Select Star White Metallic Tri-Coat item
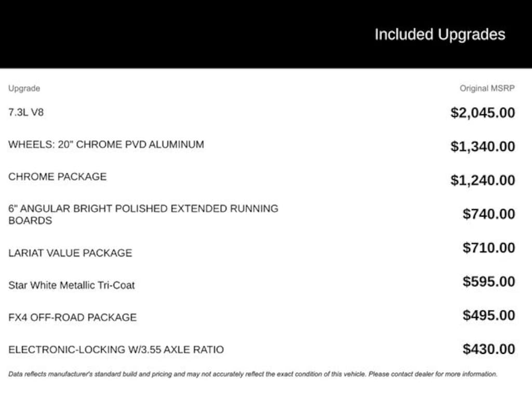 72,285
